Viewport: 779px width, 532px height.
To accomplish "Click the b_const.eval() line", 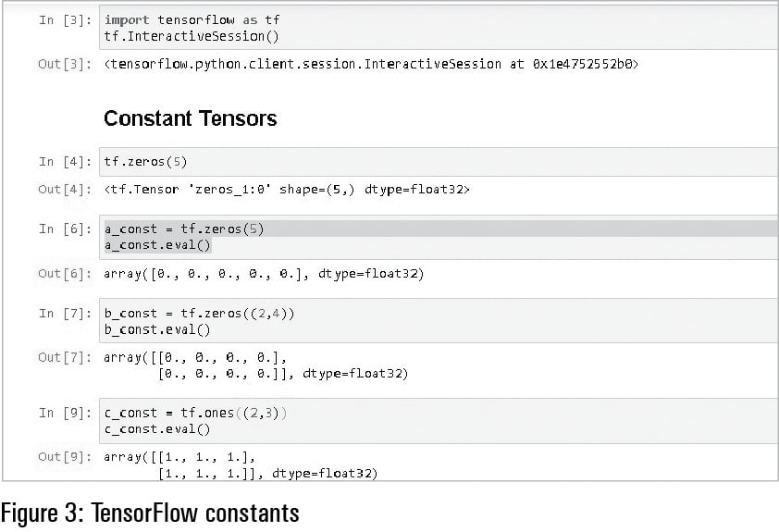I will [157, 329].
